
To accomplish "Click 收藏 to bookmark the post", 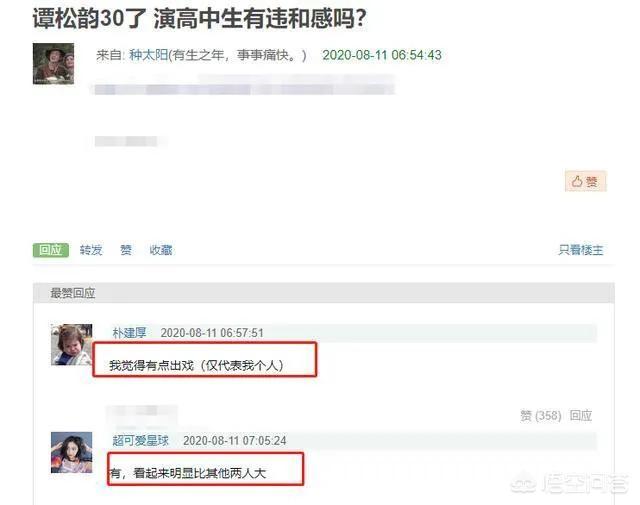I will (161, 250).
